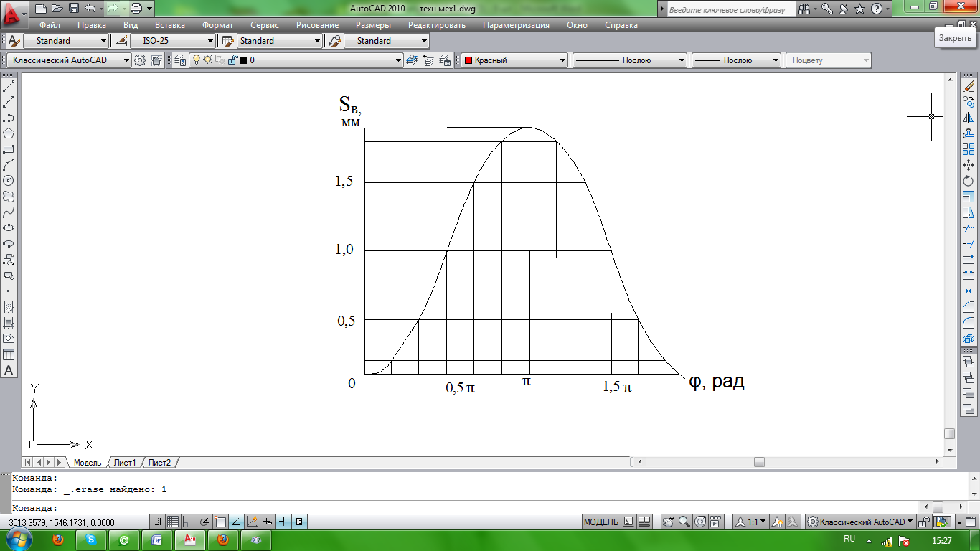Switch to the Лист1 layout tab

[x=125, y=463]
